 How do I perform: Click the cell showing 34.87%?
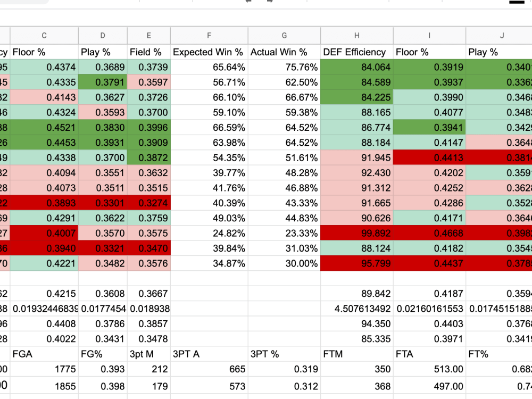tap(209, 263)
